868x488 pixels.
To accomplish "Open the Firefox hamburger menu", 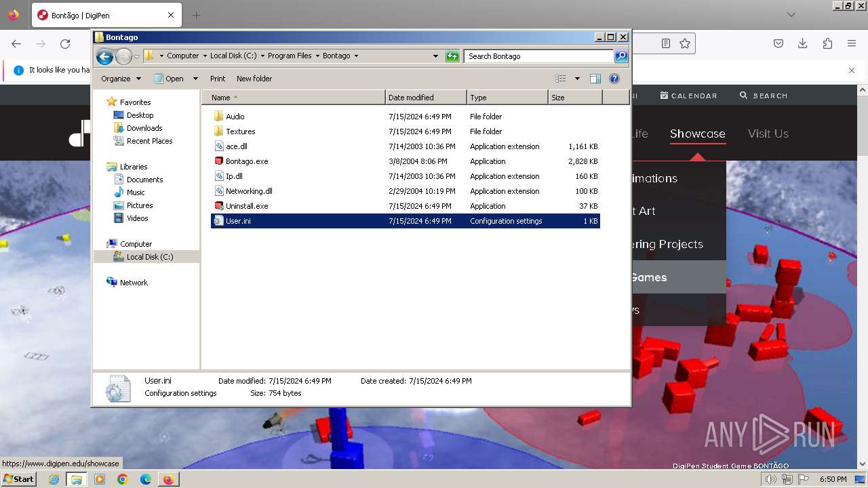I will [852, 43].
